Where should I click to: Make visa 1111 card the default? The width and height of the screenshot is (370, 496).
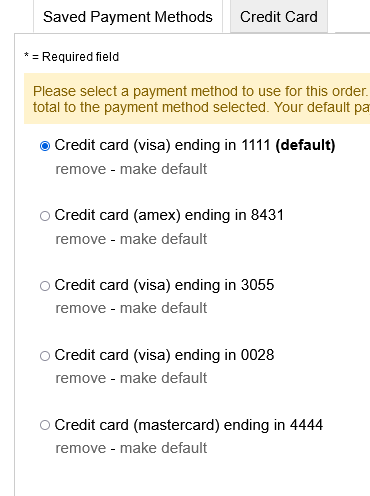163,169
